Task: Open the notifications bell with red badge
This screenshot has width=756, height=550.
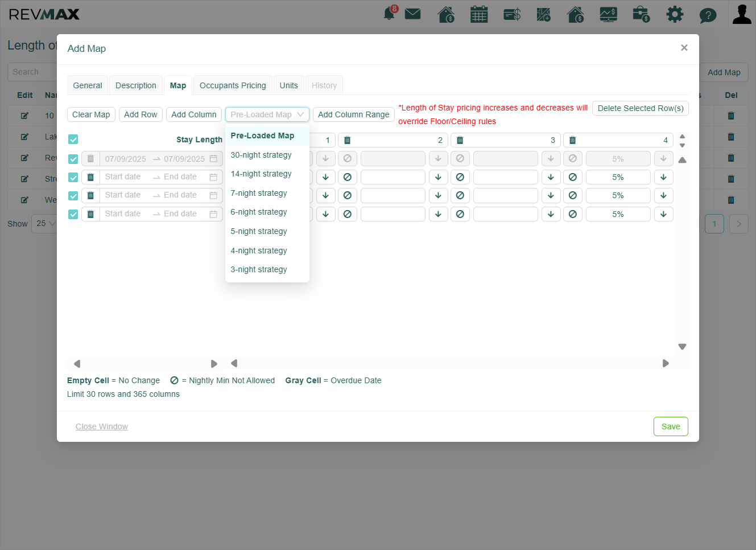Action: pyautogui.click(x=390, y=13)
